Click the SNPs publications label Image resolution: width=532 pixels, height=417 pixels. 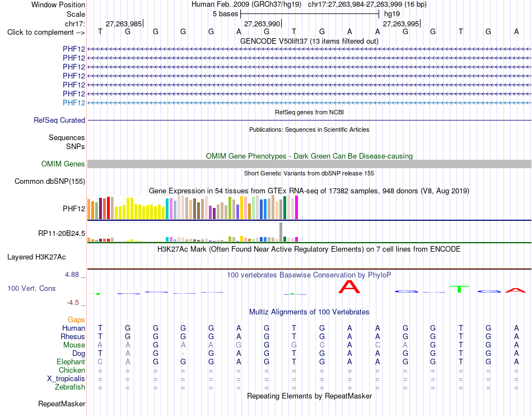tap(76, 147)
